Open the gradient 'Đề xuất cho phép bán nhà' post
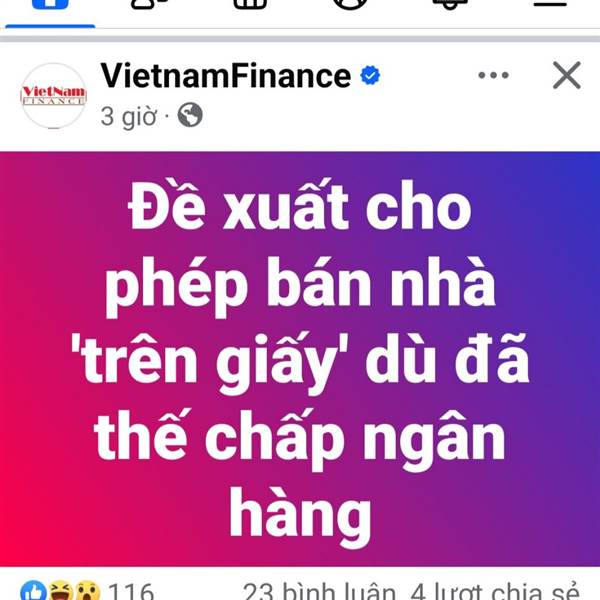The width and height of the screenshot is (600, 600). 300,359
